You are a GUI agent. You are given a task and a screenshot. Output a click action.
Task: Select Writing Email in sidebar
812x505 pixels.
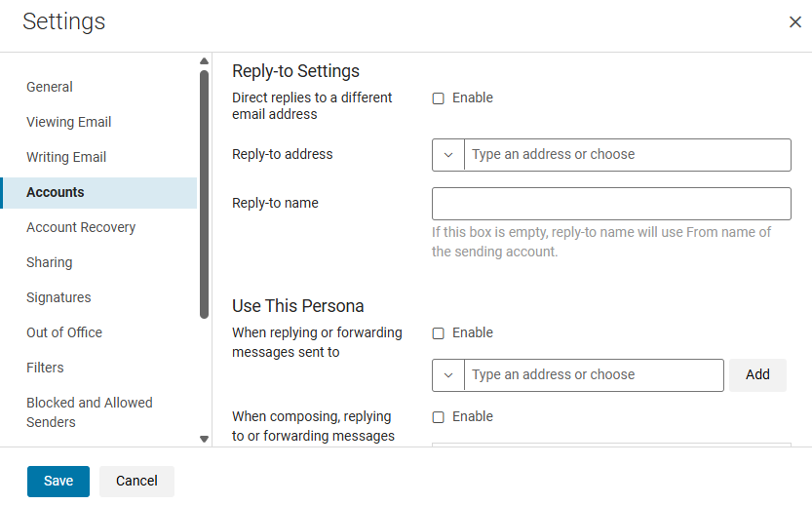(66, 157)
